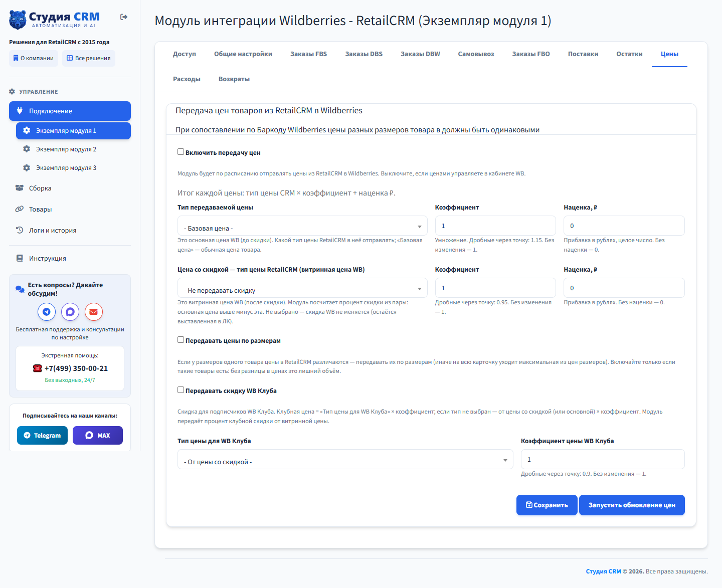
Task: Click gear icon for Экземпляр модуля 1
Action: (27, 130)
